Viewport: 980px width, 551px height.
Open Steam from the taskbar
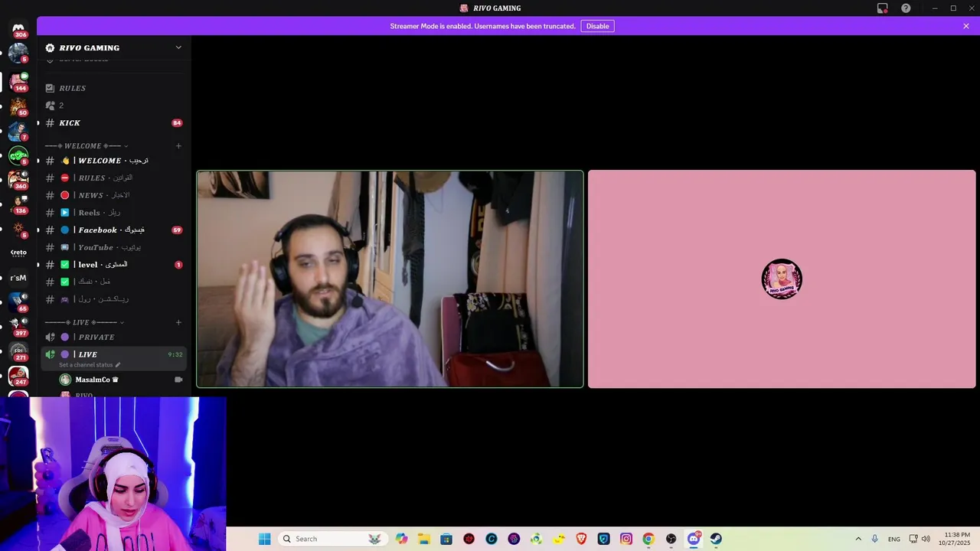(x=716, y=539)
